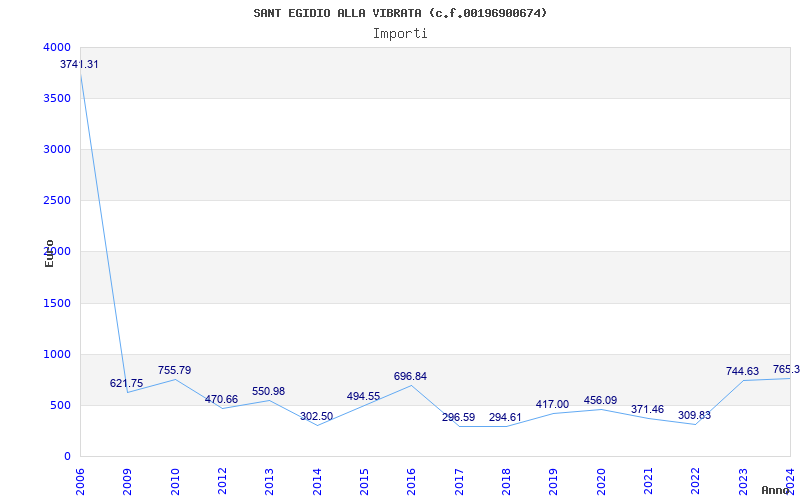
Task: Select the 417.00 value label
Action: point(552,404)
